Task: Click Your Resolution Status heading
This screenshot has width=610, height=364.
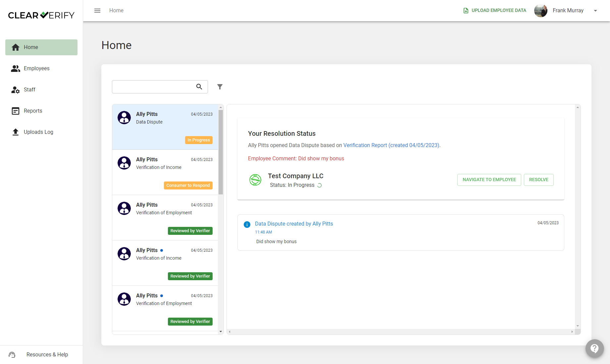Action: (x=282, y=134)
